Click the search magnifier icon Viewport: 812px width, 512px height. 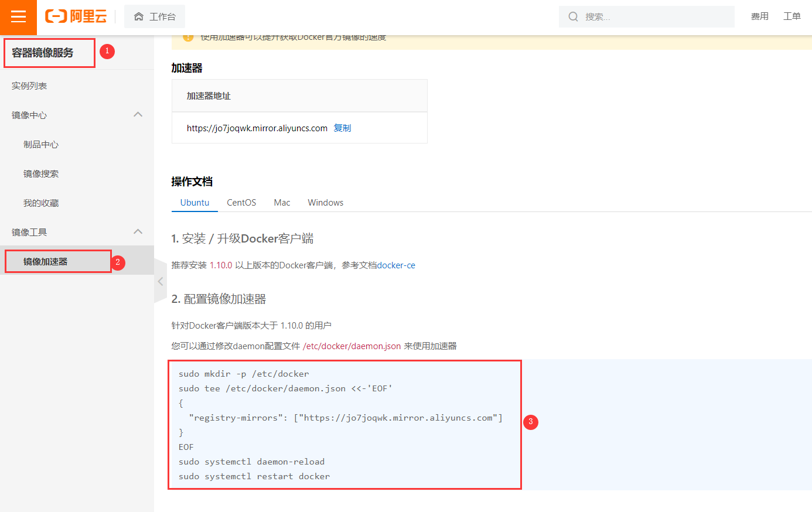tap(573, 16)
